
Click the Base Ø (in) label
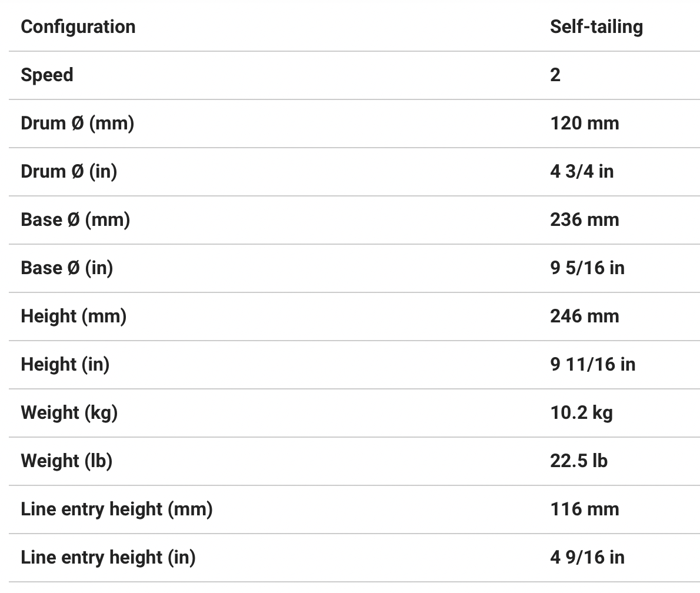pos(66,268)
